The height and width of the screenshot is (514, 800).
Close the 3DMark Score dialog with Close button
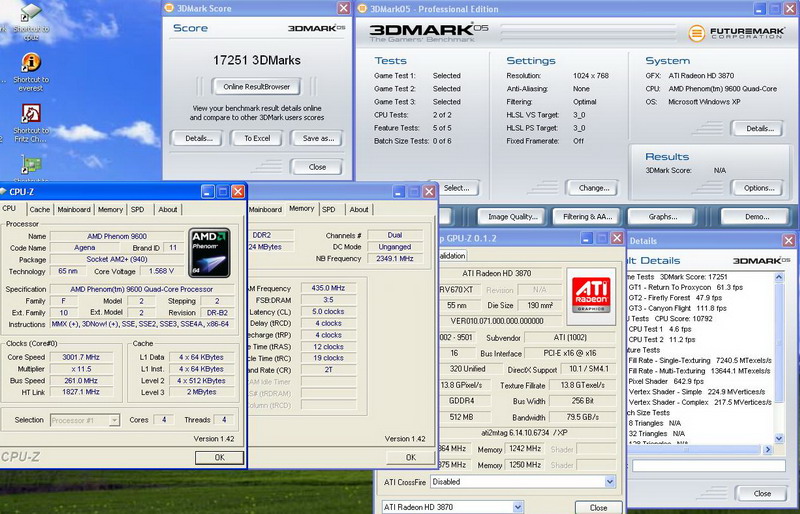click(317, 167)
